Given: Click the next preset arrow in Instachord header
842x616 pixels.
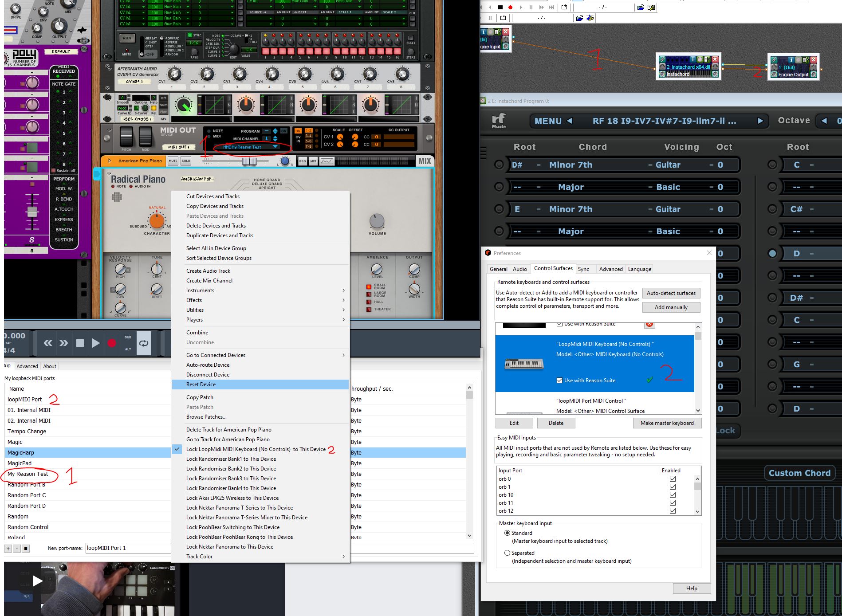Looking at the screenshot, I should pyautogui.click(x=760, y=121).
